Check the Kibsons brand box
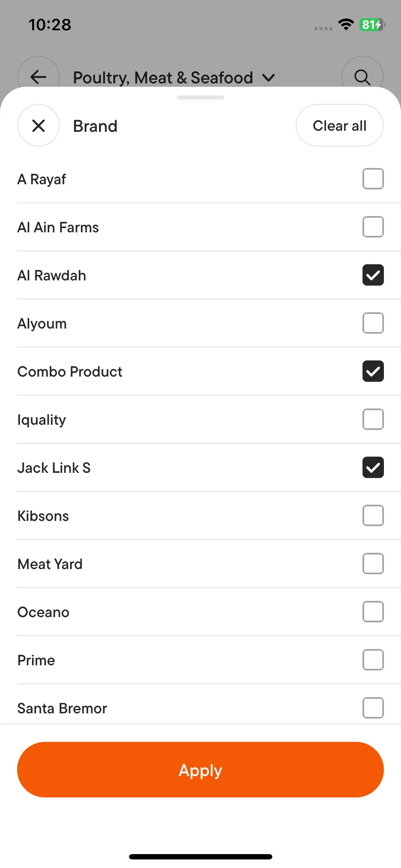Viewport: 401px width, 868px height. pos(373,516)
